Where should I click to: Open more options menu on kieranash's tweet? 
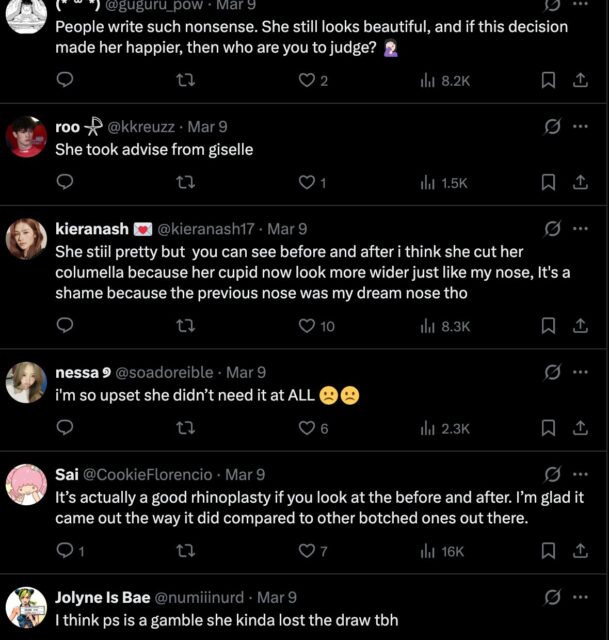point(580,229)
